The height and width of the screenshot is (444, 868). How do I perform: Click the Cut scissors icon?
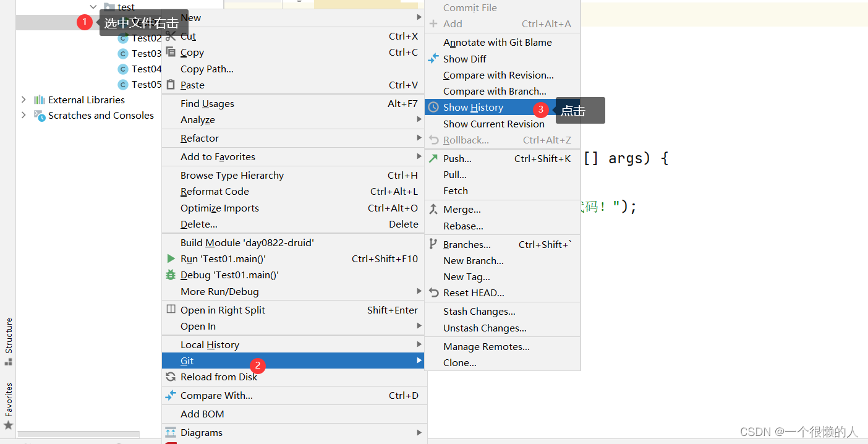(171, 36)
